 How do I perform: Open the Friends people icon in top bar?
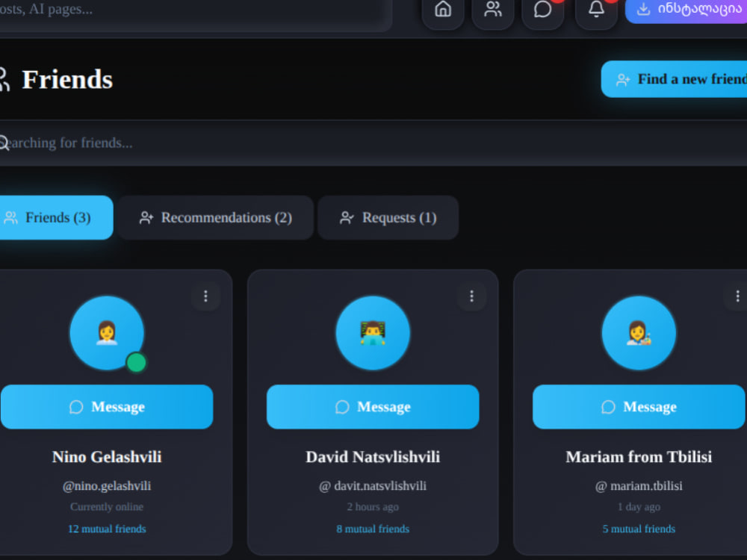tap(492, 9)
